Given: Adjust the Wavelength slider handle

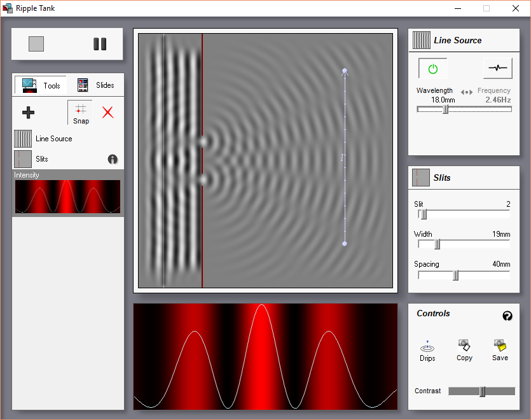Looking at the screenshot, I should point(446,109).
